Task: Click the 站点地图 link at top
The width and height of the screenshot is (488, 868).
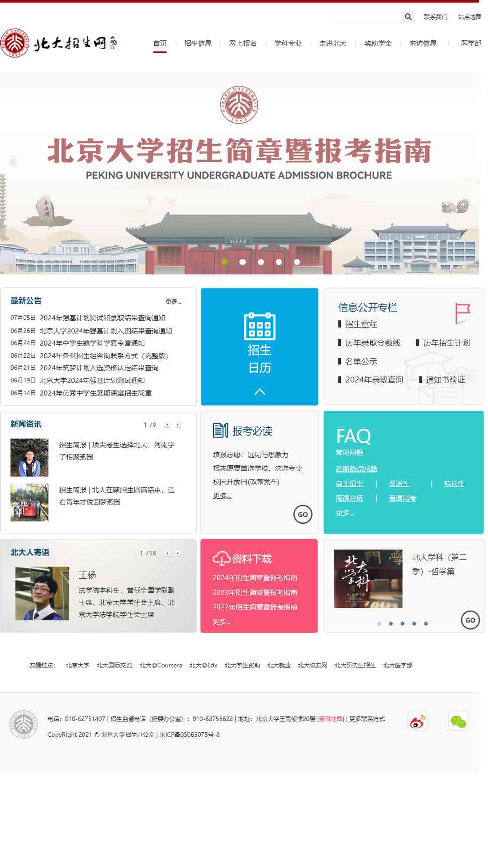Action: [469, 17]
